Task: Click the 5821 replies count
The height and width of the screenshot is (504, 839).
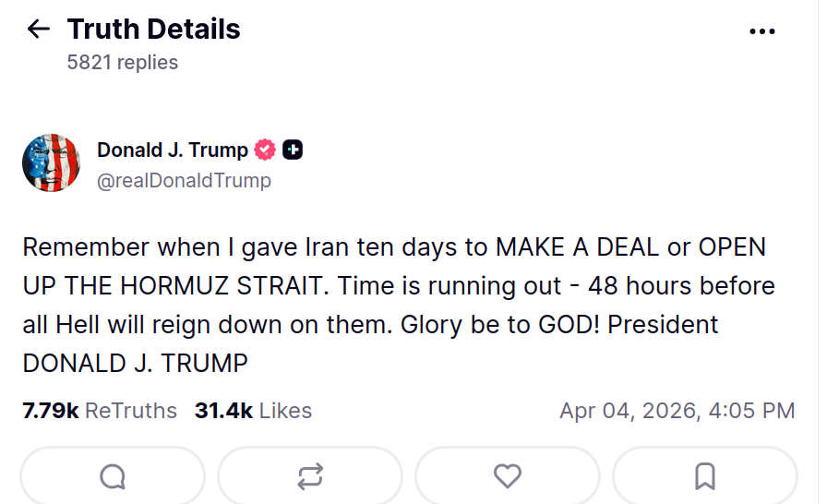Action: [123, 63]
